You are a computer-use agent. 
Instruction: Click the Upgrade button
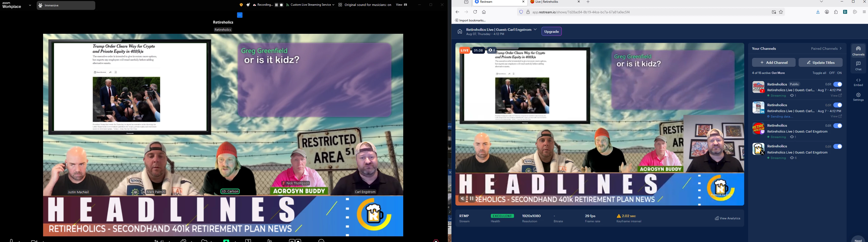click(x=552, y=31)
